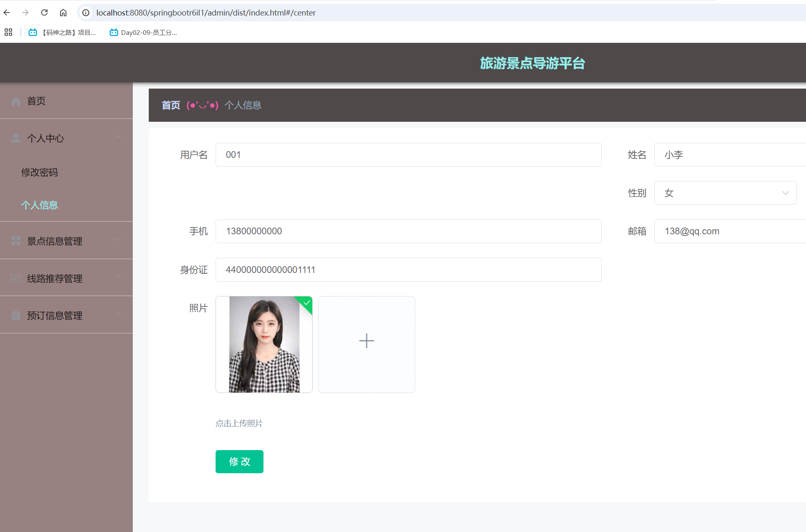Click the reload icon in the browser toolbar
806x532 pixels.
click(x=44, y=13)
